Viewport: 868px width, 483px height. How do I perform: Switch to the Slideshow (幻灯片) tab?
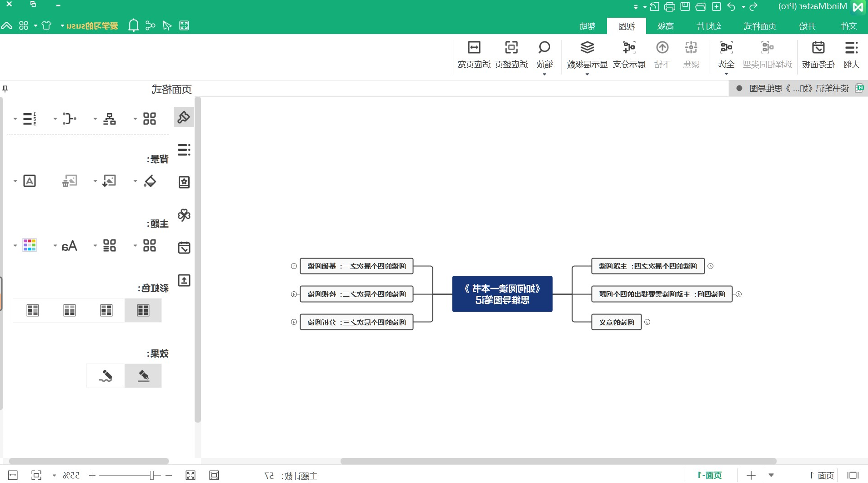(x=709, y=26)
